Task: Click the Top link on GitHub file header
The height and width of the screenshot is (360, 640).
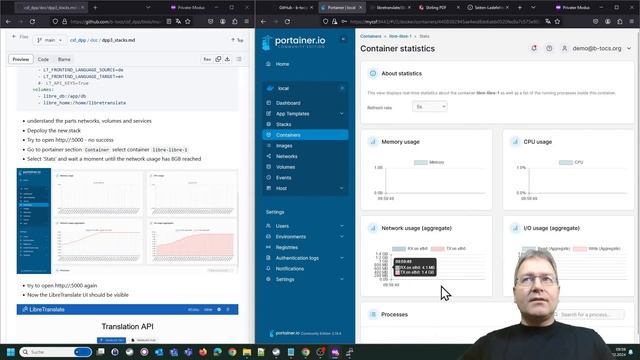Action: pyautogui.click(x=238, y=40)
